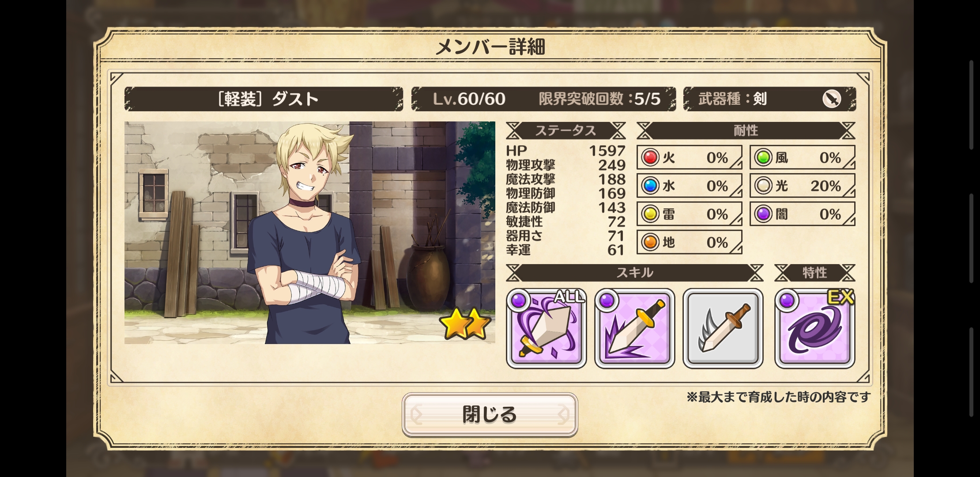Viewport: 980px width, 477px height.
Task: Expand the thunder resistance 0% box
Action: click(689, 214)
